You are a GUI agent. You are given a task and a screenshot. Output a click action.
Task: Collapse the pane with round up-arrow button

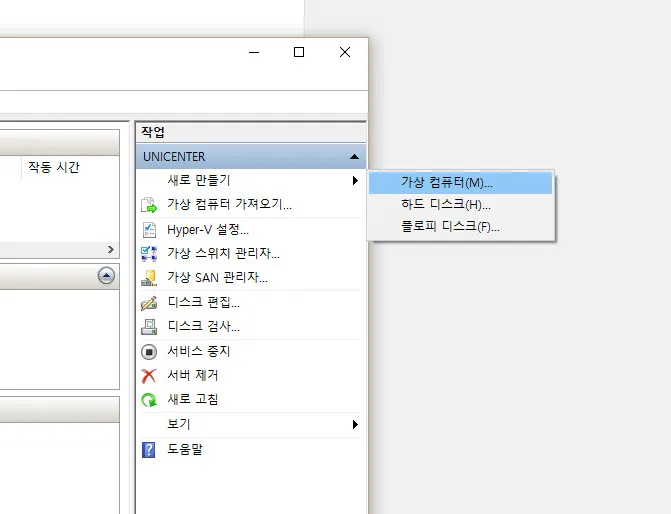106,276
